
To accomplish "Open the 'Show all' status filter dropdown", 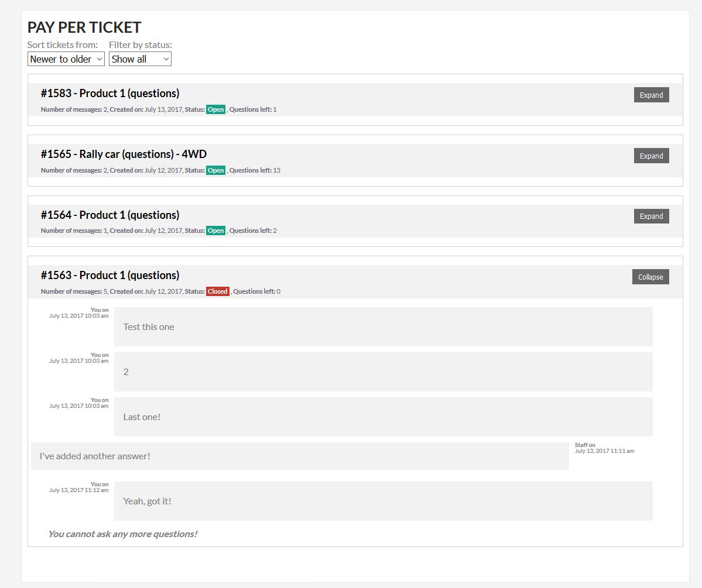I will (x=140, y=59).
